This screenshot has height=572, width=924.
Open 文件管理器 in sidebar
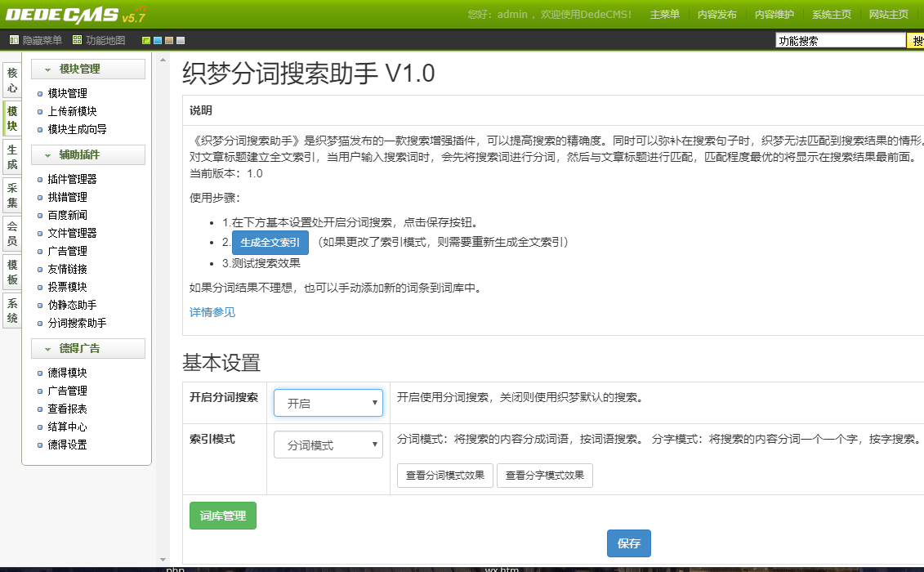pyautogui.click(x=72, y=233)
